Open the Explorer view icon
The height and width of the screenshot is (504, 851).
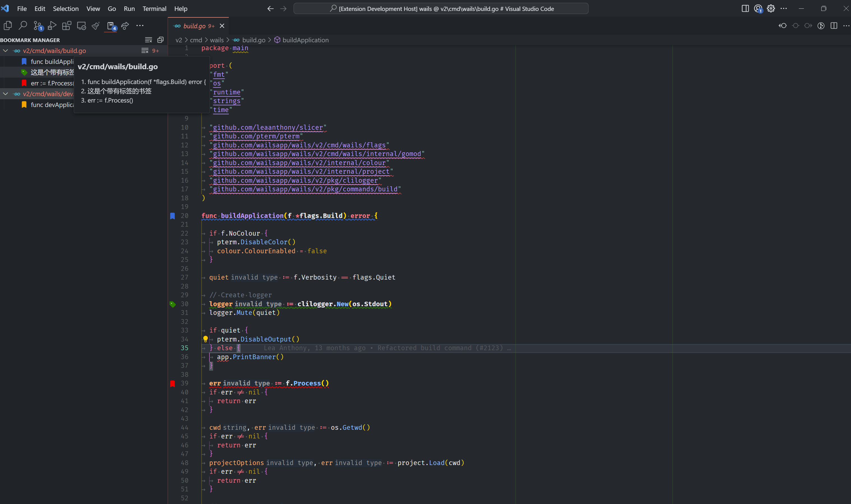pyautogui.click(x=8, y=25)
